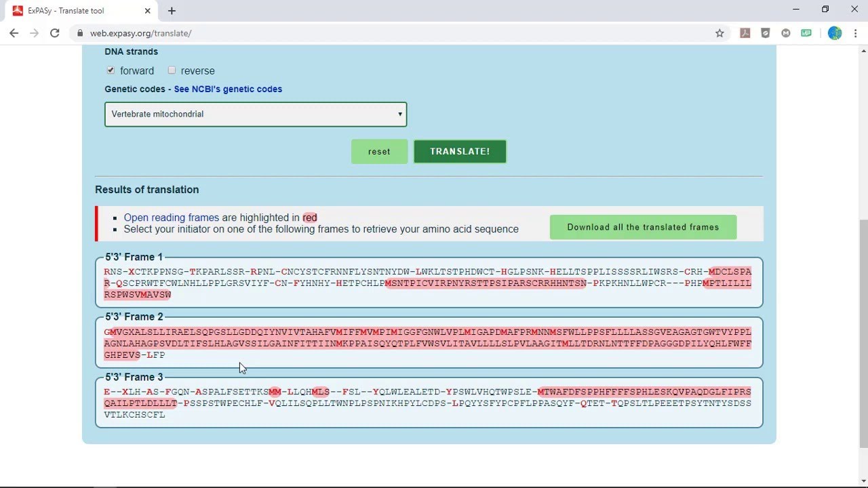Click the 5'3' Frame 2 heading
The image size is (868, 488).
pos(134,317)
